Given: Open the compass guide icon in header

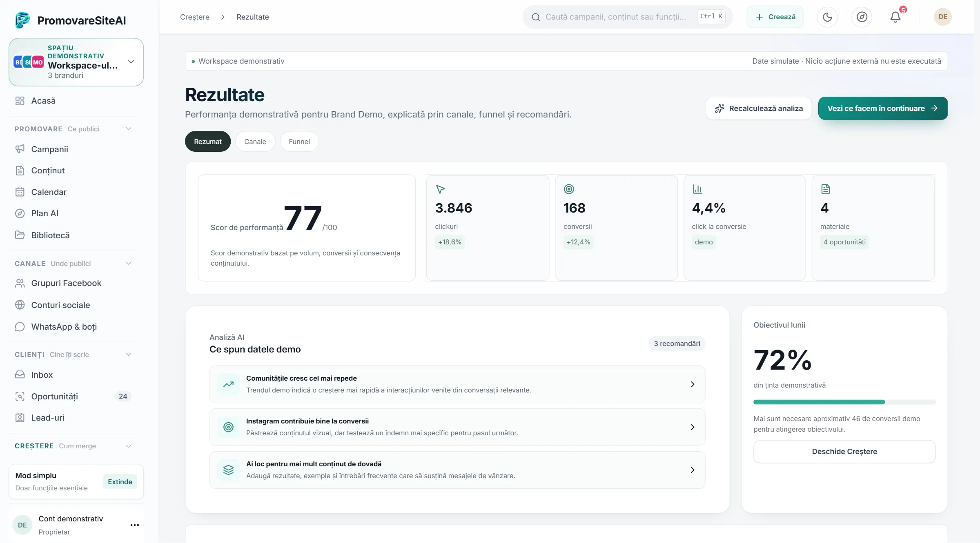Looking at the screenshot, I should tap(862, 17).
